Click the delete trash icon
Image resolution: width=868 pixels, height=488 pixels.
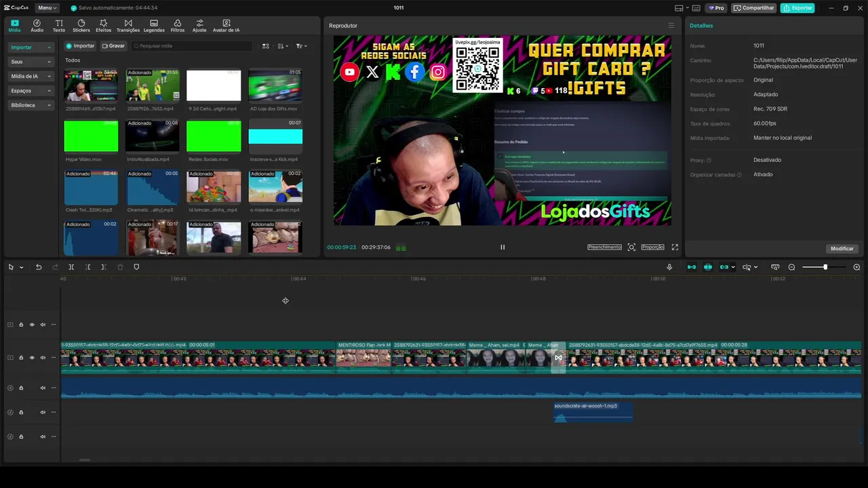pyautogui.click(x=120, y=267)
